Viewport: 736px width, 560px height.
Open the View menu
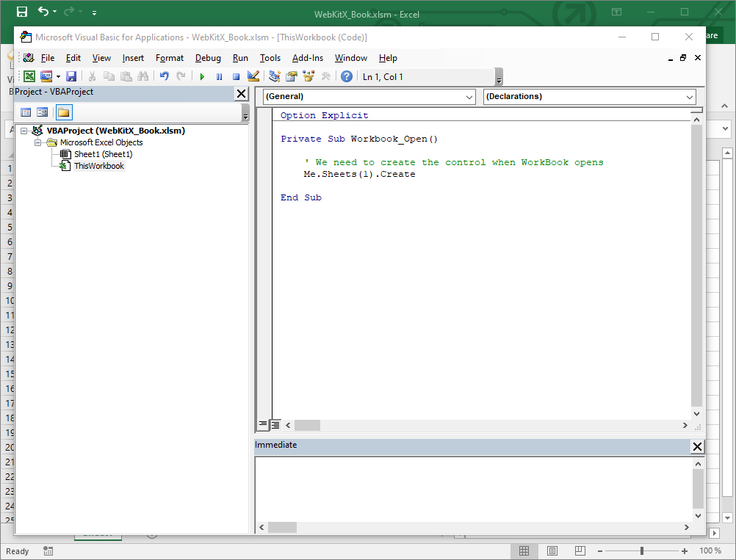[101, 58]
